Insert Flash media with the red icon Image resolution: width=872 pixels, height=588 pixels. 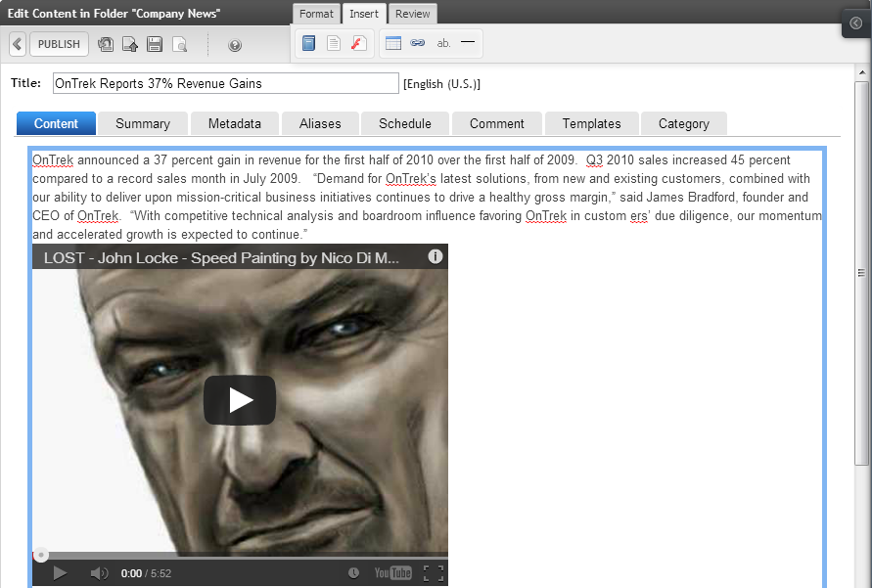tap(359, 43)
